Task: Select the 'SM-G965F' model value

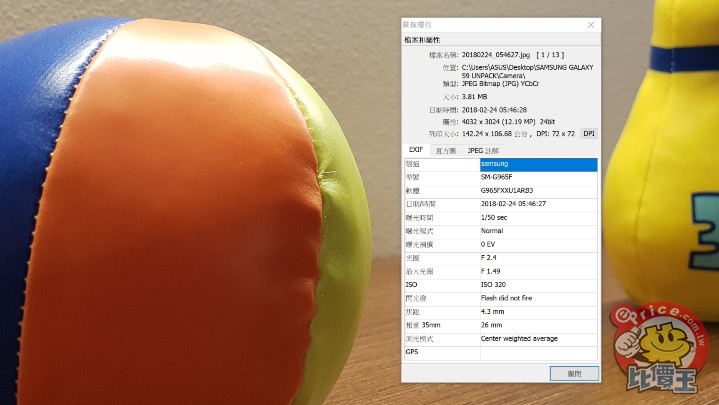Action: tap(539, 178)
